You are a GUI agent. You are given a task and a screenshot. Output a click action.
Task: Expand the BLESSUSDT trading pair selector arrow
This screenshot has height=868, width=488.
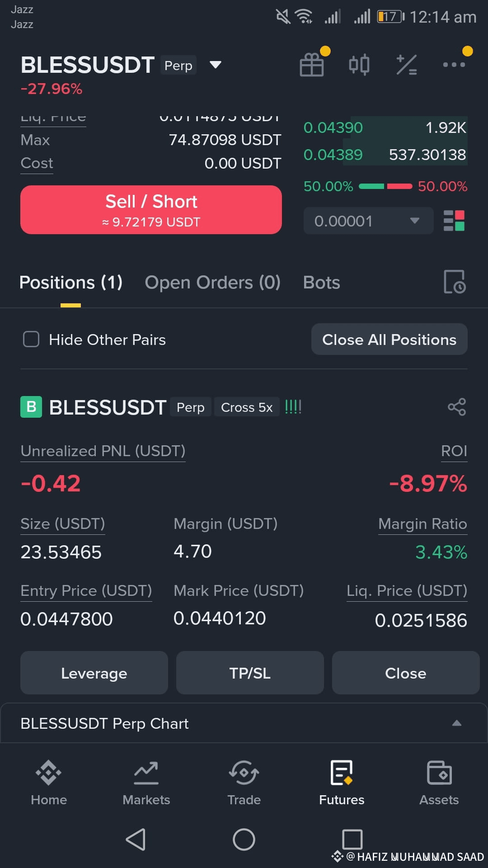click(216, 65)
